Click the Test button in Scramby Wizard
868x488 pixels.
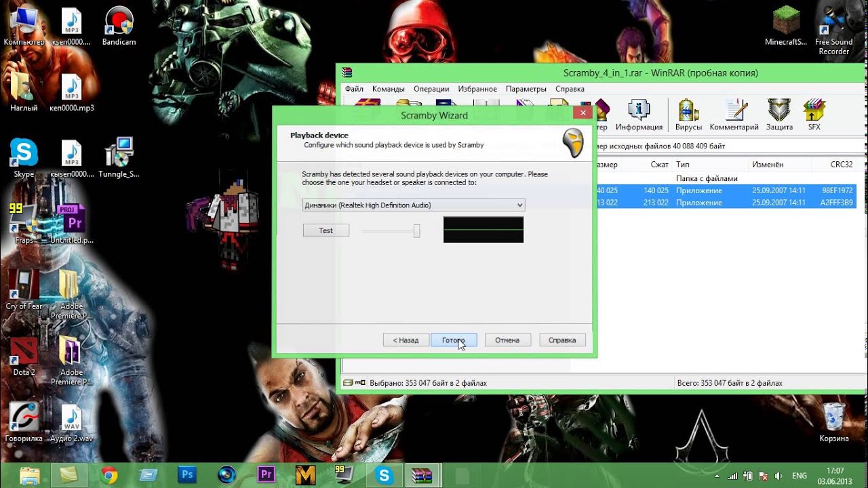coord(326,230)
